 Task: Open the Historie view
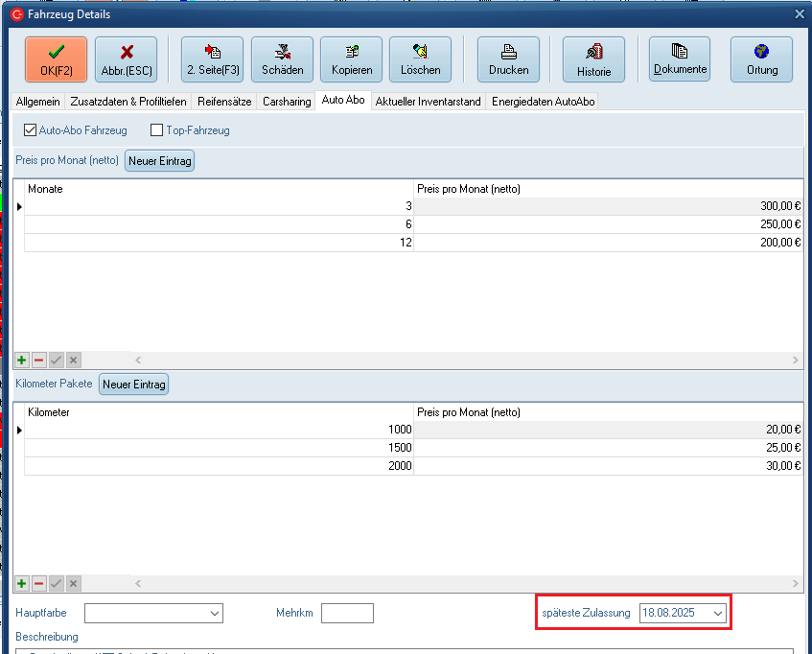[593, 58]
